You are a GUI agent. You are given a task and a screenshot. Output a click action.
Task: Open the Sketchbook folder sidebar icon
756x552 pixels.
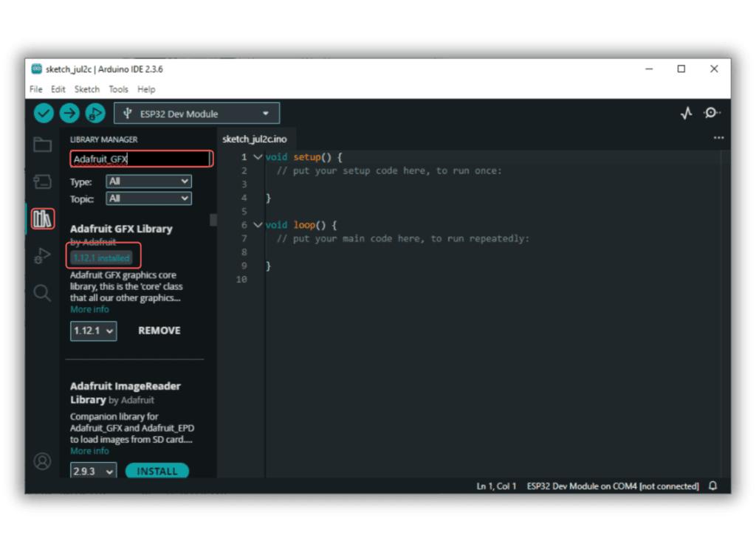point(42,145)
